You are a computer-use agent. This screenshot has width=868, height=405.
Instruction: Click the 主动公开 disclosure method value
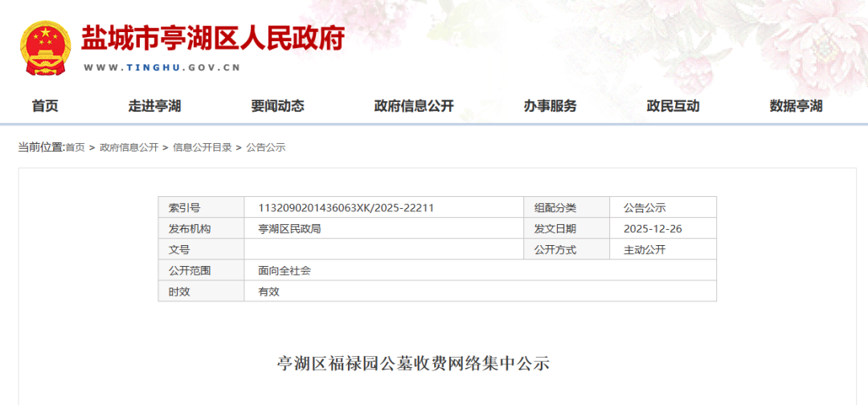(645, 249)
